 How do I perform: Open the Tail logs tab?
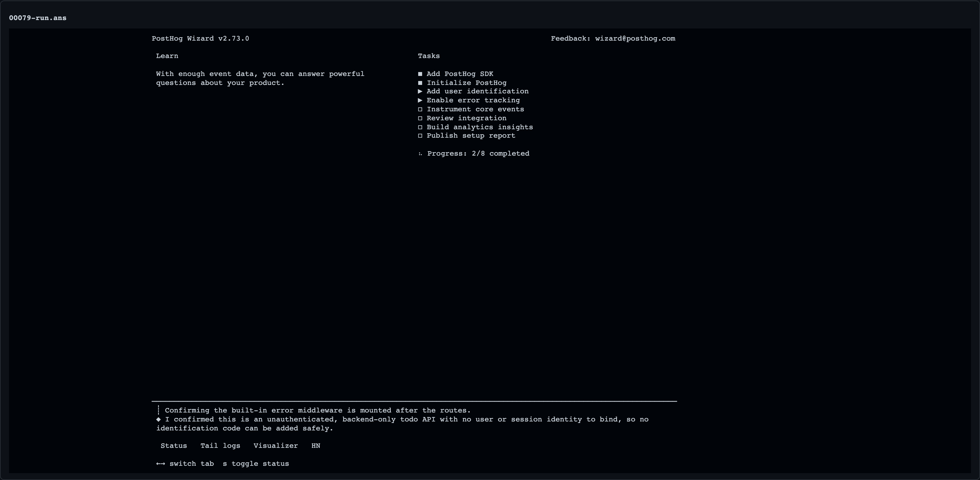coord(220,446)
